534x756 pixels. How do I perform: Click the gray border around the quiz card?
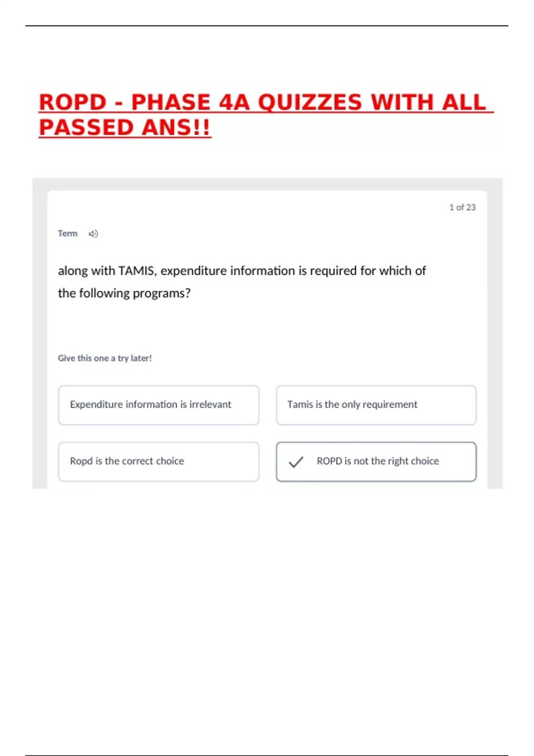(x=40, y=334)
